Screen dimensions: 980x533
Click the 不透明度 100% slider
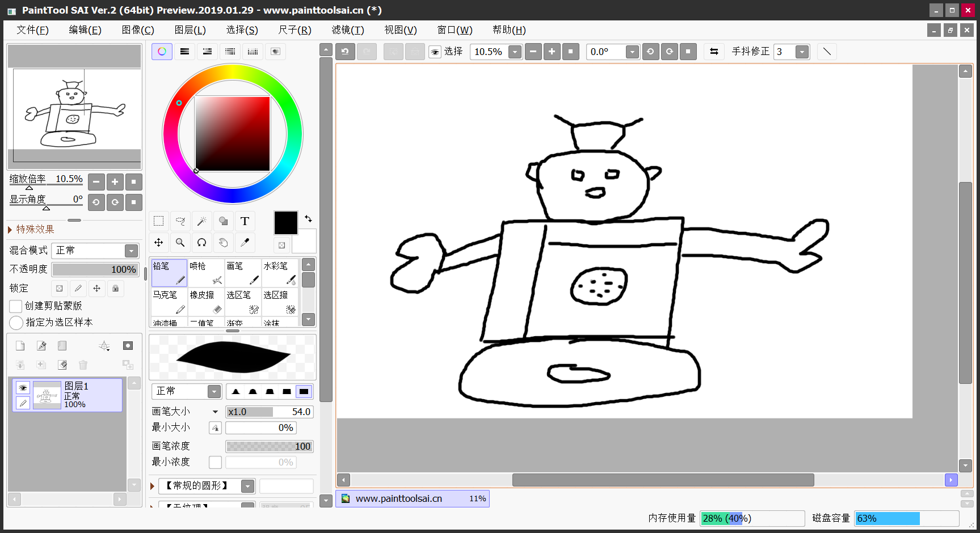(95, 269)
